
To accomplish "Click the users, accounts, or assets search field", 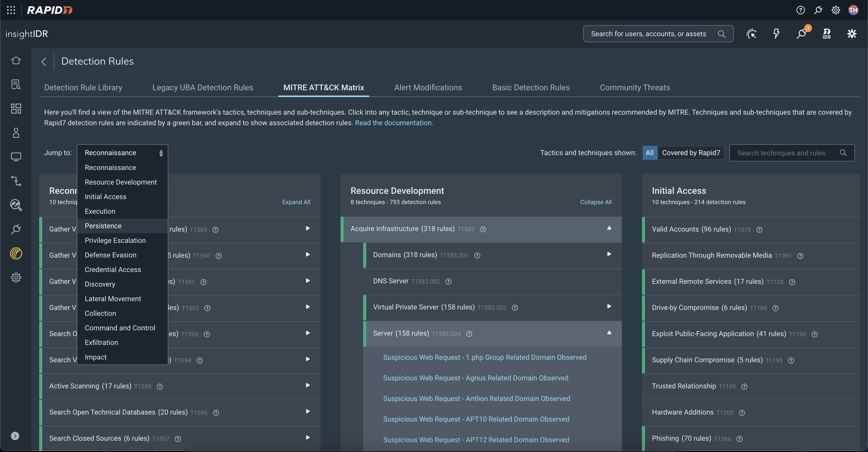I will (658, 34).
